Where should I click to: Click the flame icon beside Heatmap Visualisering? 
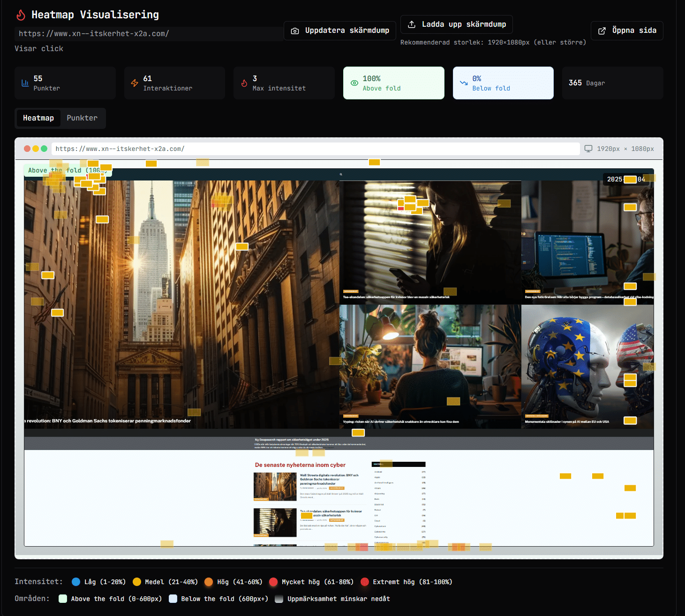coord(21,15)
